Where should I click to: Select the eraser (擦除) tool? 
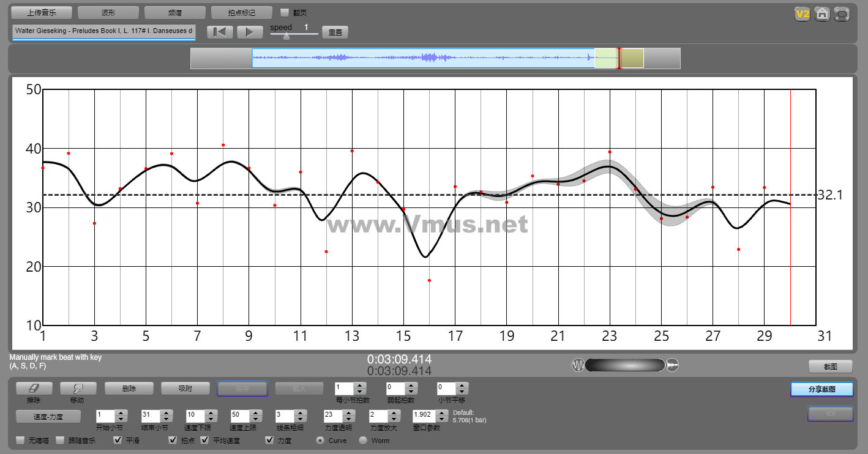coord(34,389)
